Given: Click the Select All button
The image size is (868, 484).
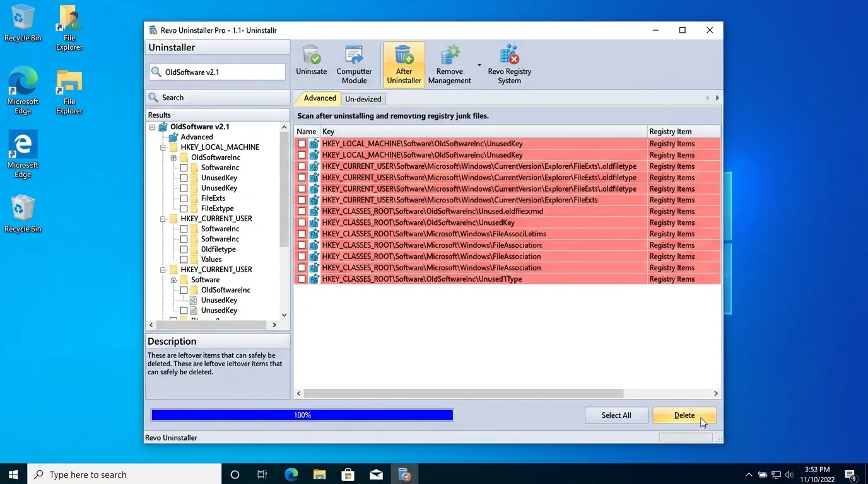Looking at the screenshot, I should tap(616, 415).
